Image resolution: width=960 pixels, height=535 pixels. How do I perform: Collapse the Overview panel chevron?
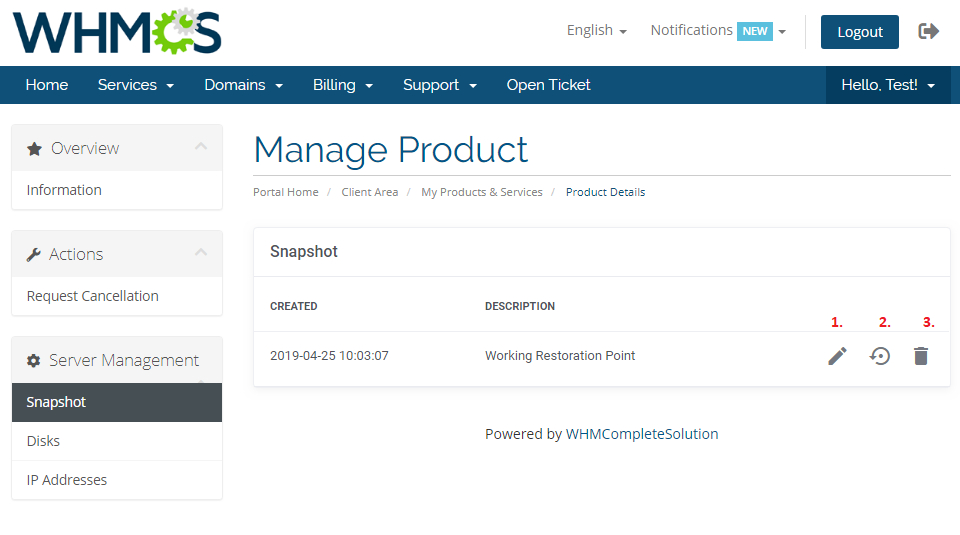(201, 146)
